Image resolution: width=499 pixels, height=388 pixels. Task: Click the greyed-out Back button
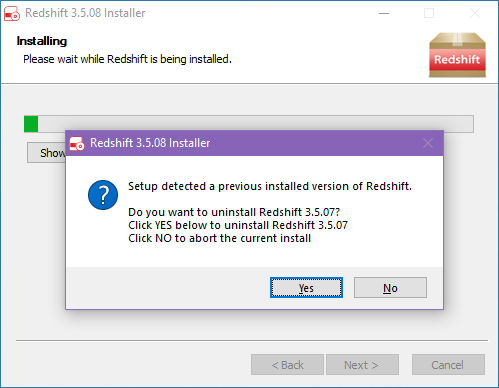pos(287,365)
